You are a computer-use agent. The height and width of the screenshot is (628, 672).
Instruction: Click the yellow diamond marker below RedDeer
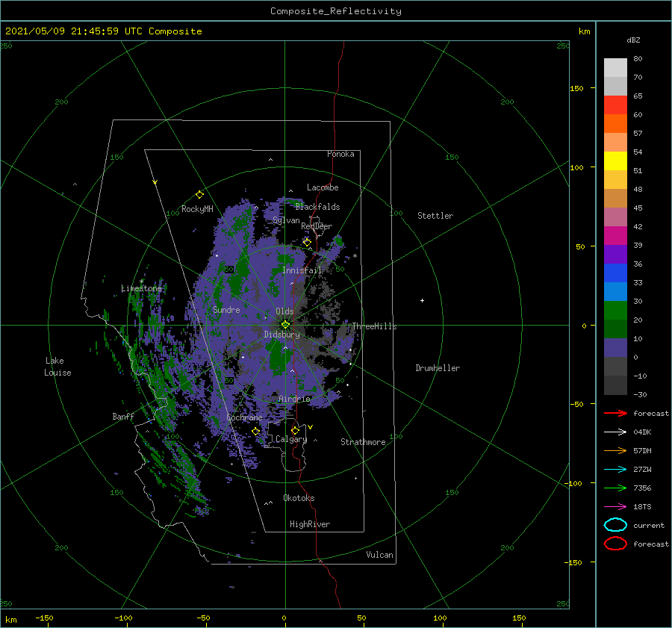point(307,242)
